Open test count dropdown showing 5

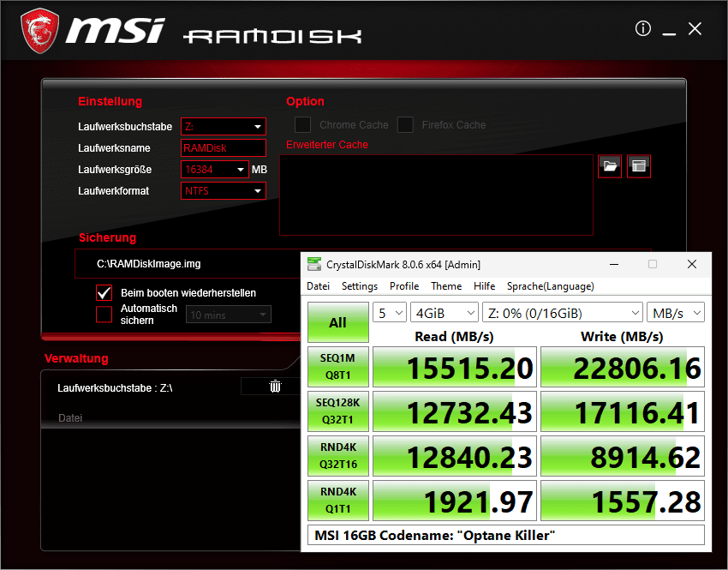tap(390, 313)
